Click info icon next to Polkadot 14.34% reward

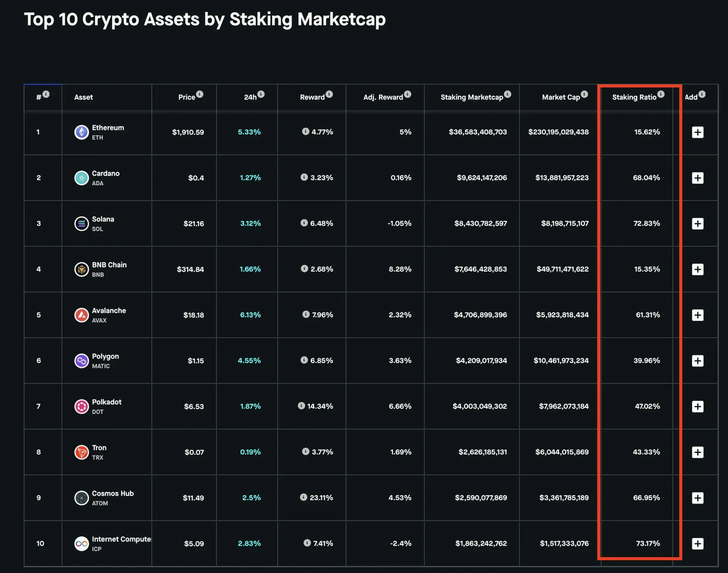pos(301,406)
